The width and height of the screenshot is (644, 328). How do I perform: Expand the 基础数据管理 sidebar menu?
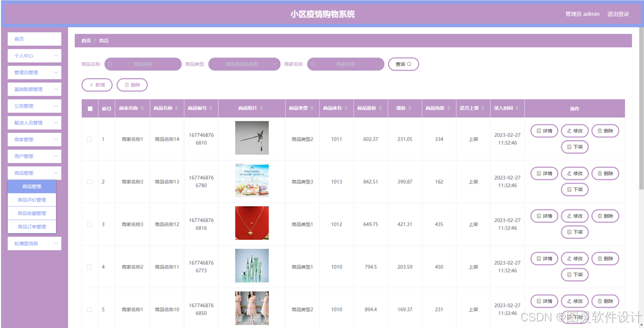pos(35,89)
